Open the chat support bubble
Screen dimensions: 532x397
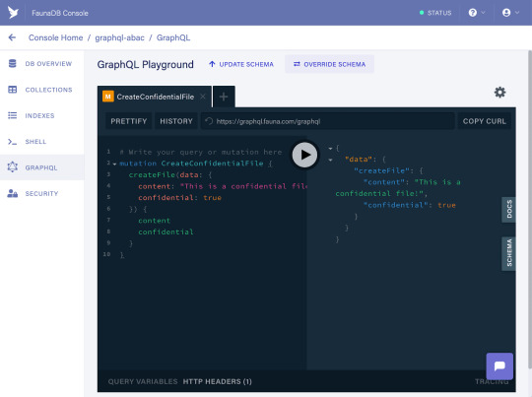(x=499, y=366)
